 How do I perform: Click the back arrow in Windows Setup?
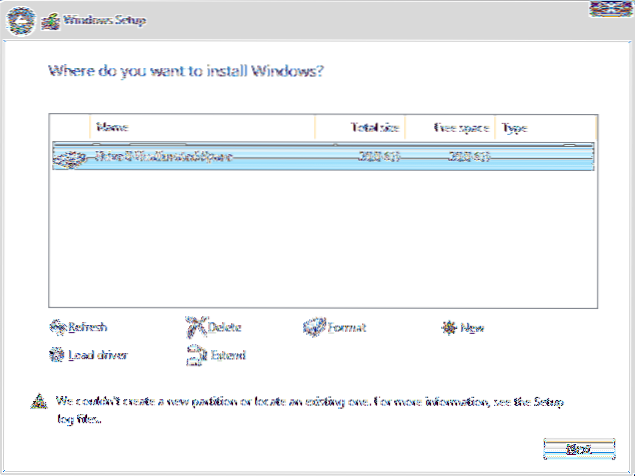click(20, 20)
